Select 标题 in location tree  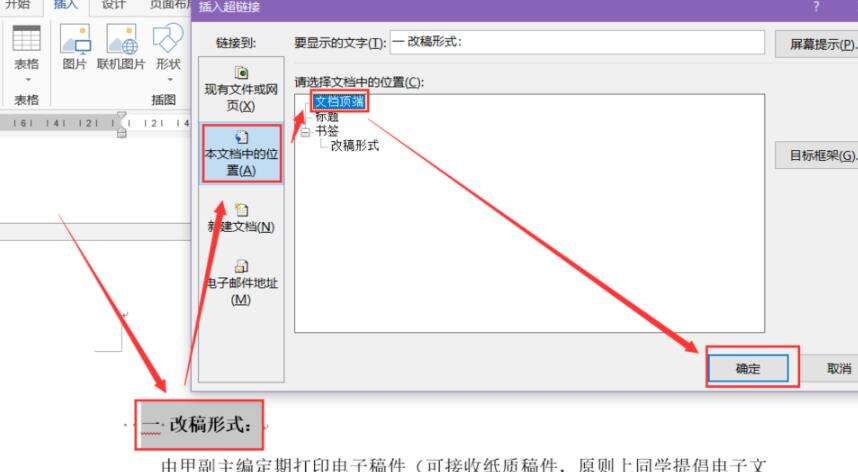[327, 116]
